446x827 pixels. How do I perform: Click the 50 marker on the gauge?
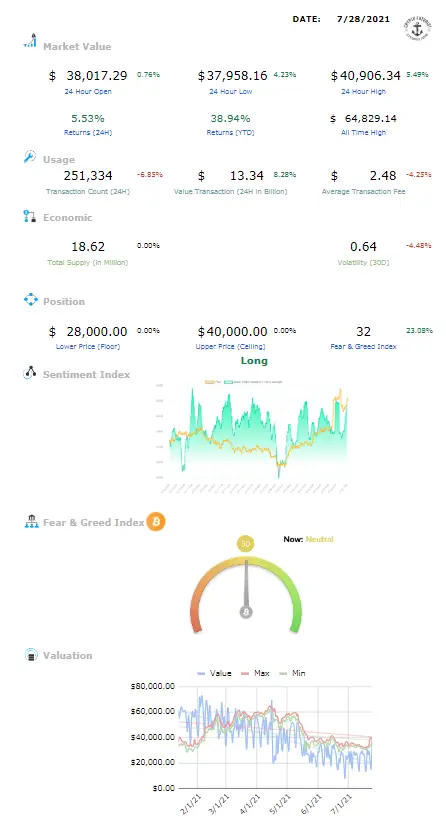[246, 544]
